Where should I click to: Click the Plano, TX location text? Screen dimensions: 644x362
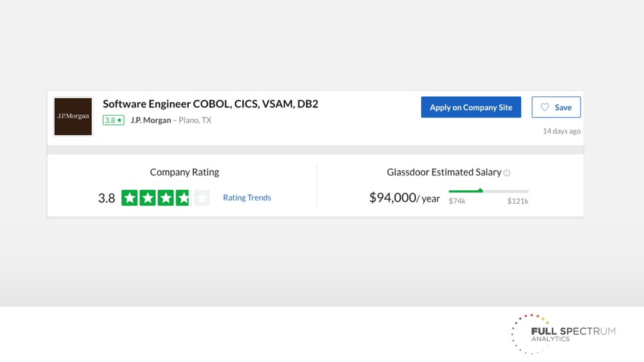pos(195,120)
